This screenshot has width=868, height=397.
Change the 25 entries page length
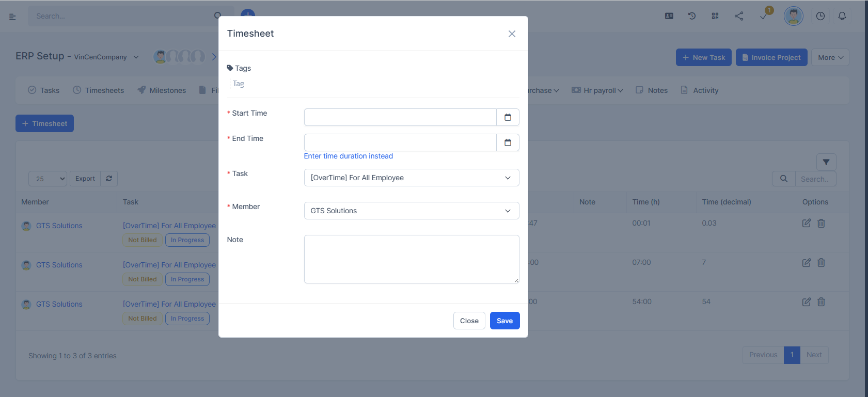(48, 179)
